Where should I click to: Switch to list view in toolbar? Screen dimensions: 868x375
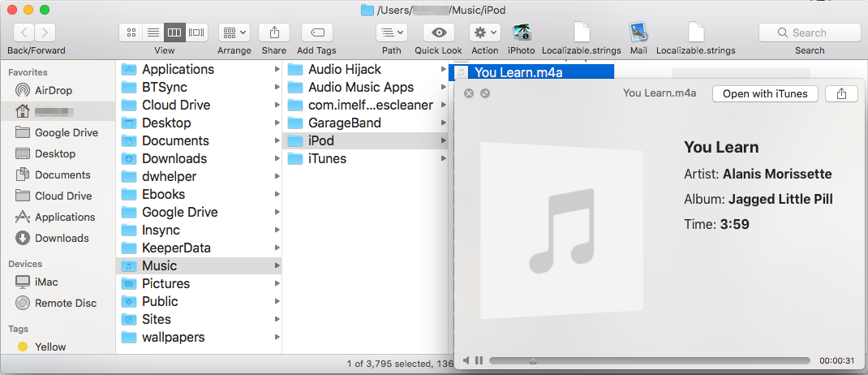[x=153, y=32]
